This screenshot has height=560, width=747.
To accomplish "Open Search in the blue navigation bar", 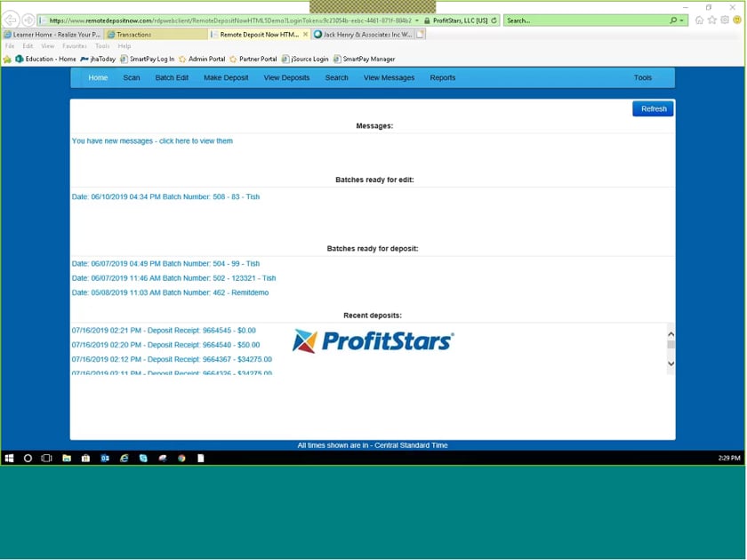I will 337,77.
